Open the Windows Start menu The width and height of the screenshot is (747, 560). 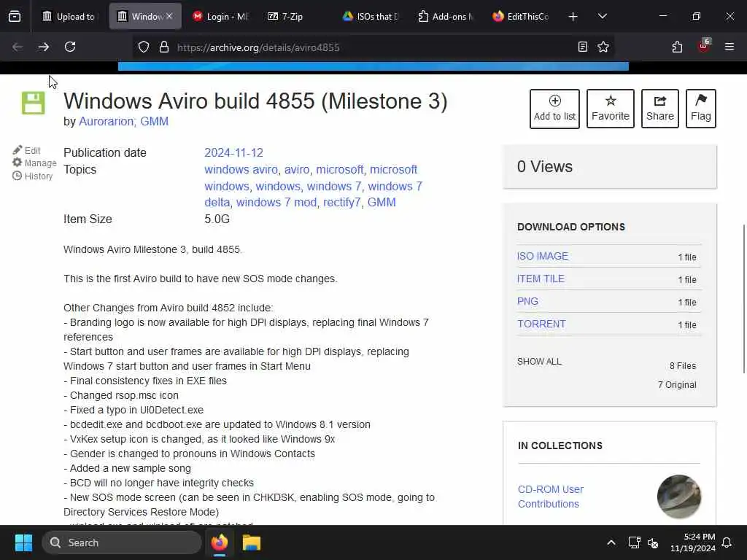(x=23, y=542)
